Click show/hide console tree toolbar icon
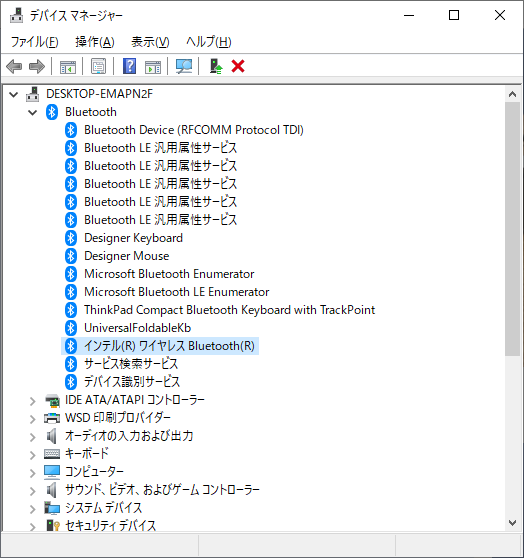The width and height of the screenshot is (524, 558). coord(68,67)
